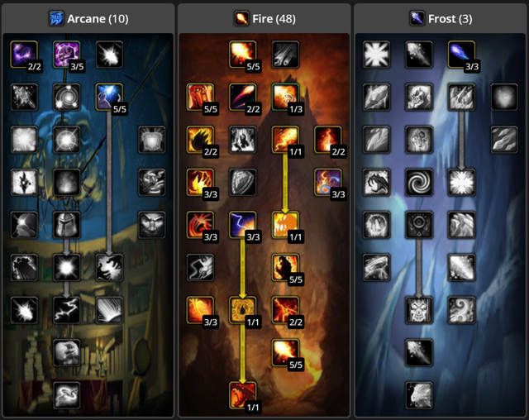This screenshot has height=420, width=529.
Task: Add a point to Arcane 3/5 talent
Action: point(67,55)
